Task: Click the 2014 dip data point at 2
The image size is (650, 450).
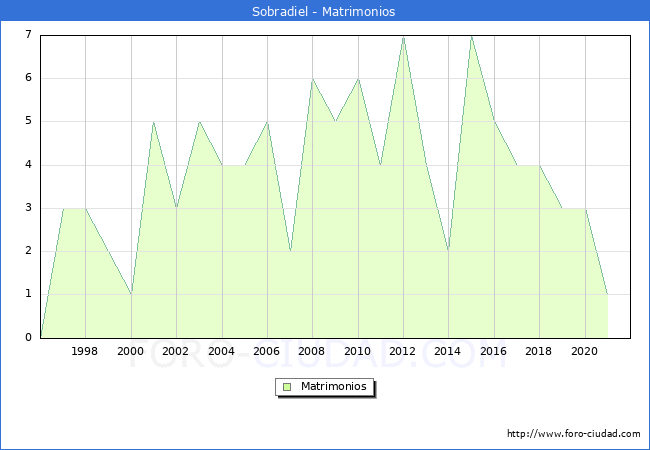Action: tap(449, 250)
